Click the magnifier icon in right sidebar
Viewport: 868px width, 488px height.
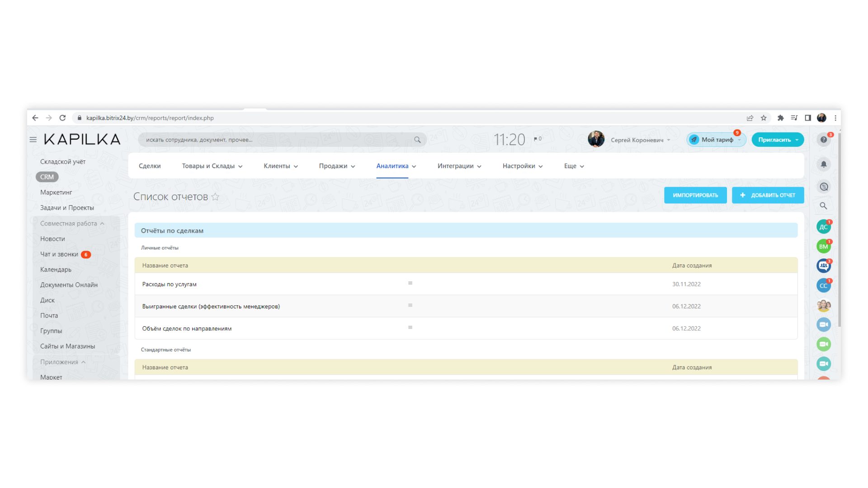[x=824, y=206]
